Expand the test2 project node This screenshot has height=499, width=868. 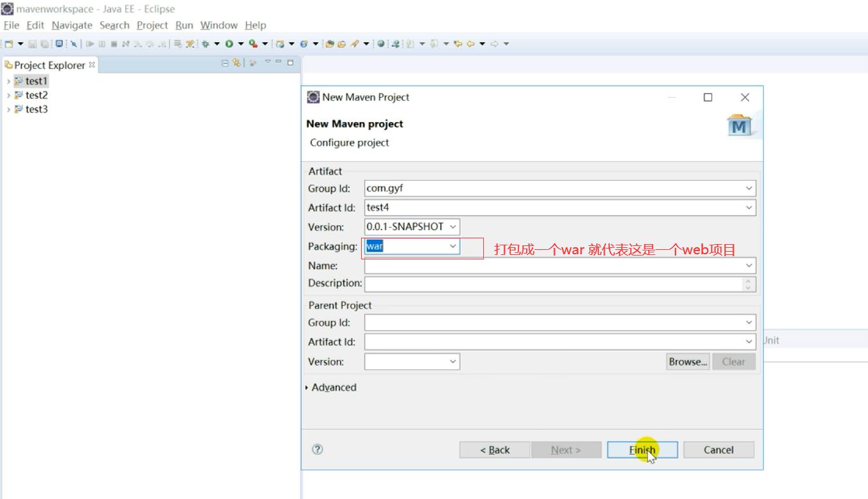click(8, 95)
